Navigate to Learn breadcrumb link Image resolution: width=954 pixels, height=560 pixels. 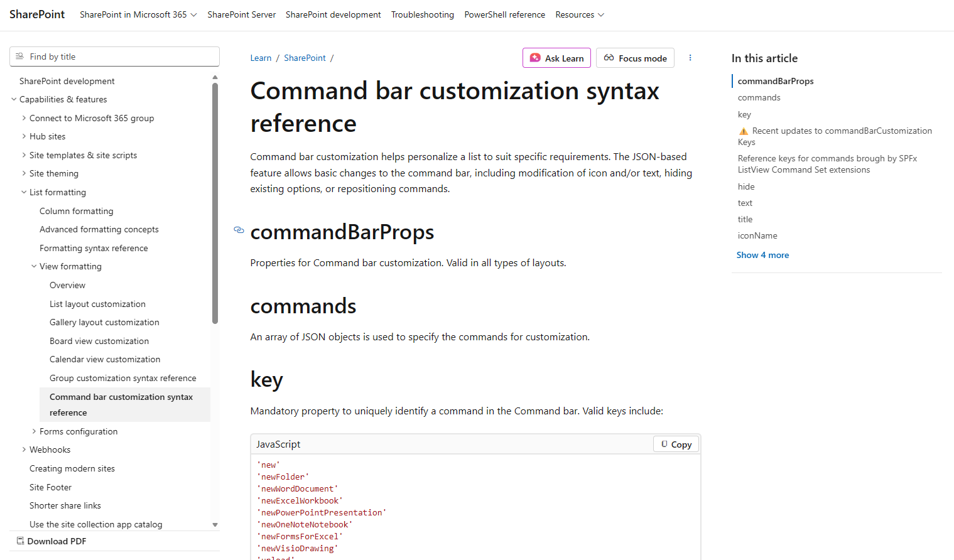[x=261, y=58]
